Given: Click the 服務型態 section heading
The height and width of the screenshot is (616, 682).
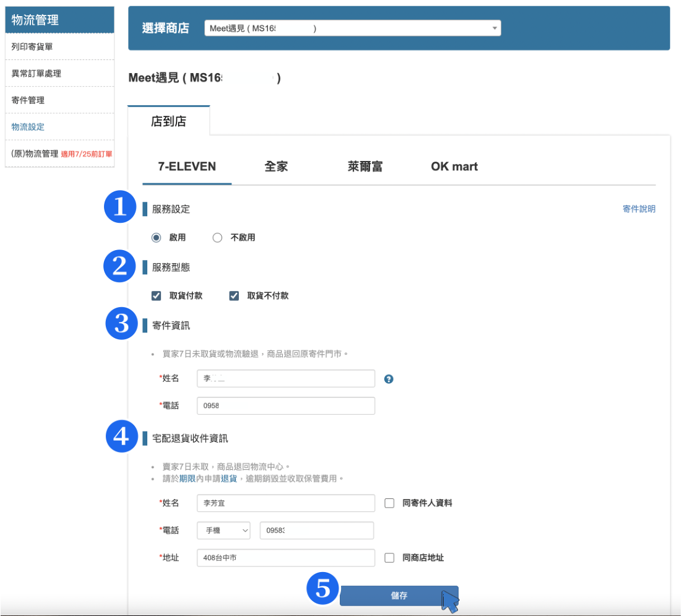Looking at the screenshot, I should coord(171,267).
